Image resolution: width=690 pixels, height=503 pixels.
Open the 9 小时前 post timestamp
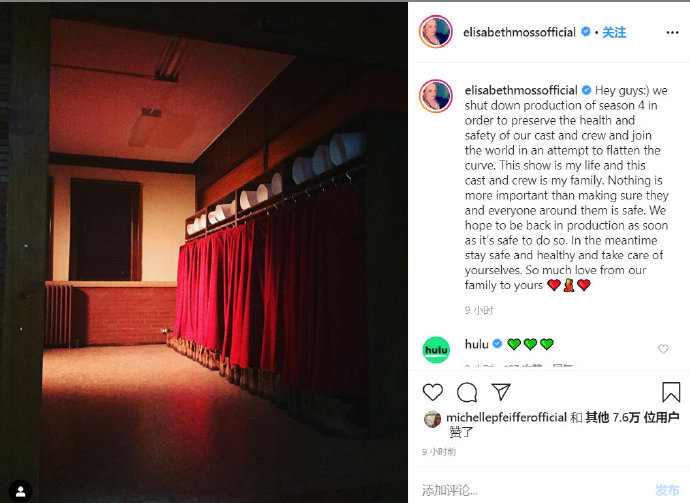click(439, 452)
